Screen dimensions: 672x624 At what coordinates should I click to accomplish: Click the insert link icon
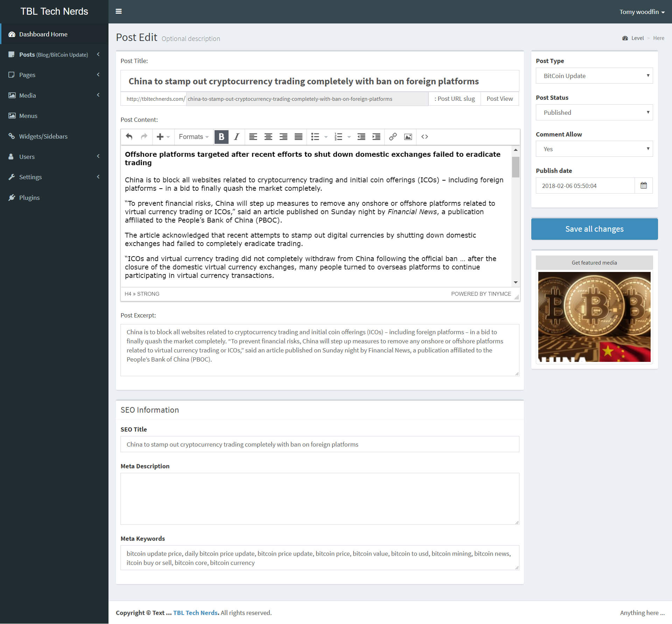pos(393,137)
